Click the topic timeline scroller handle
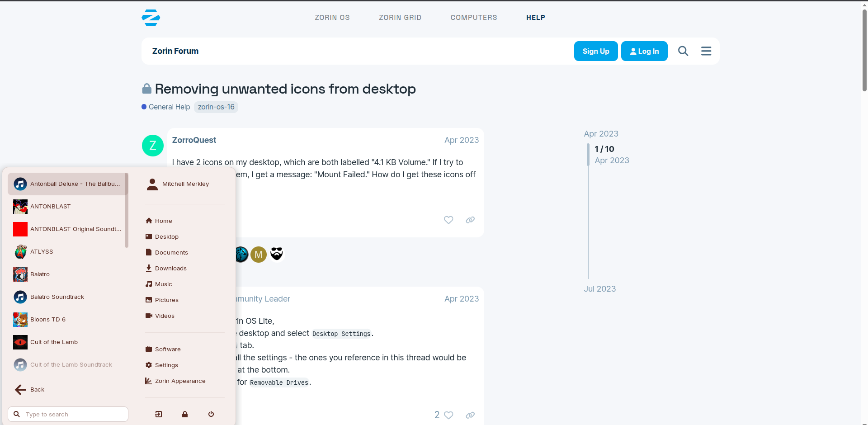The height and width of the screenshot is (425, 868). tap(588, 155)
